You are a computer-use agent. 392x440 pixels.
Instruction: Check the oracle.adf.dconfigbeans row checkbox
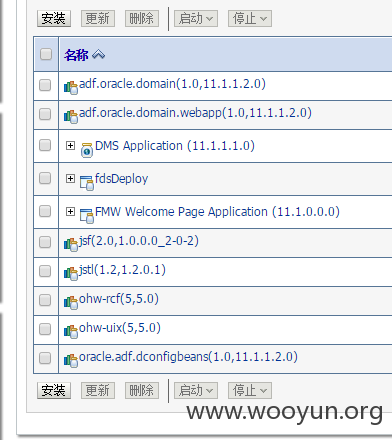tap(45, 358)
